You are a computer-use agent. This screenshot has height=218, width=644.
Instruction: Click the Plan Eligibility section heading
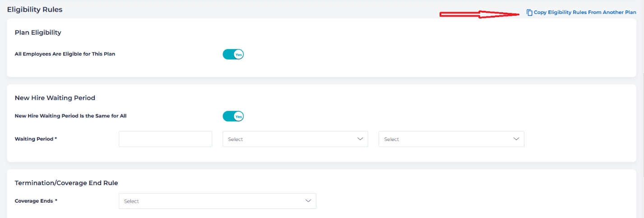(38, 32)
